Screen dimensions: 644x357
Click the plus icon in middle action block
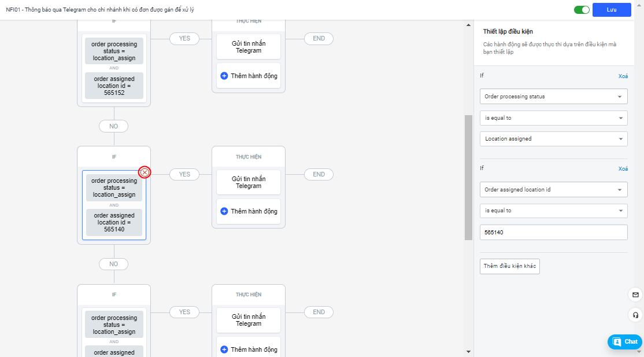point(224,211)
